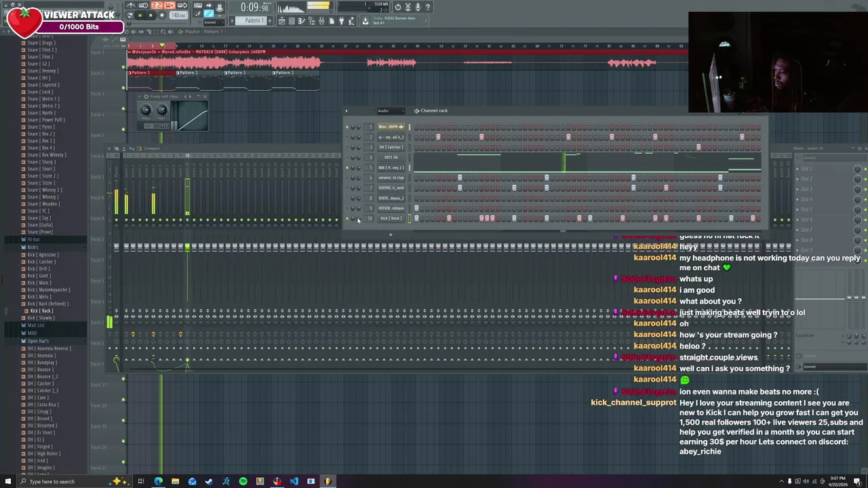The image size is (868, 488).
Task: Adjust the volume knob of channel 3
Action: click(359, 147)
